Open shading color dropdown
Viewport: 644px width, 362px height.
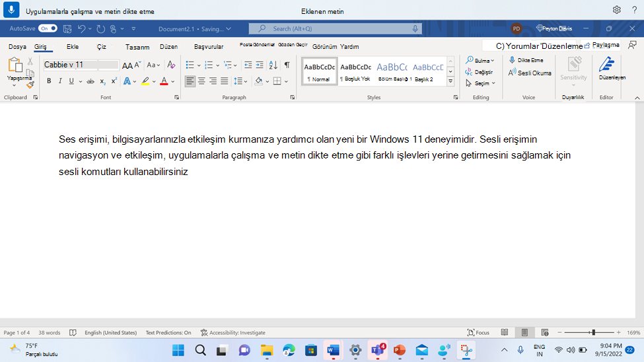pos(268,81)
